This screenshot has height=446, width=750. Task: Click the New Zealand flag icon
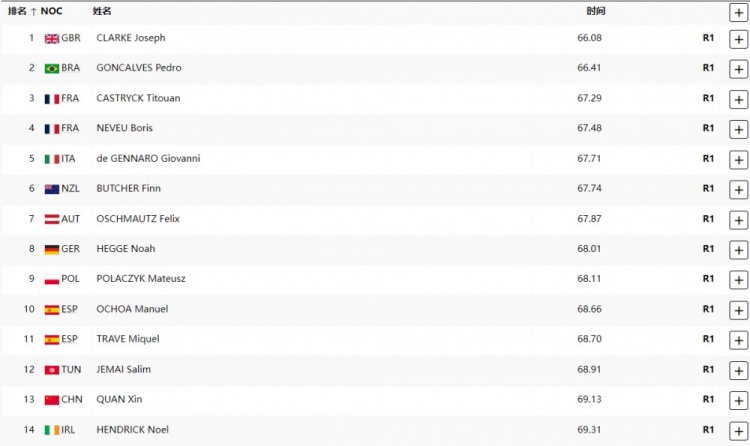click(52, 189)
